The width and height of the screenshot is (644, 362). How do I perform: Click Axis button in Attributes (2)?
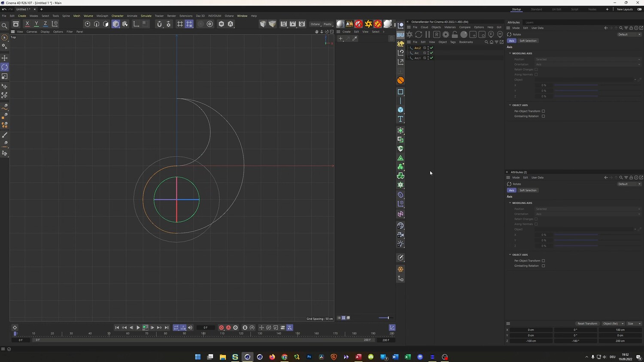pyautogui.click(x=511, y=190)
